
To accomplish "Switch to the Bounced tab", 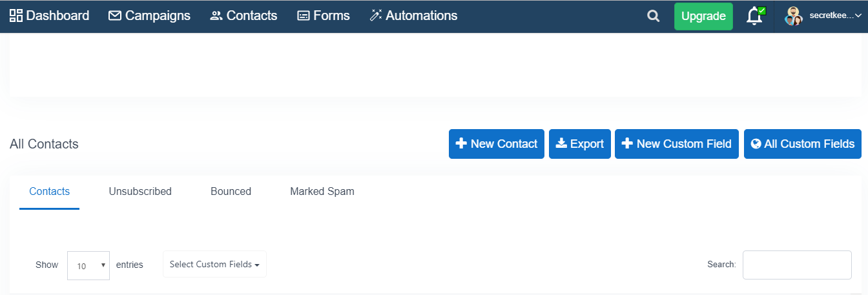I will pos(231,191).
